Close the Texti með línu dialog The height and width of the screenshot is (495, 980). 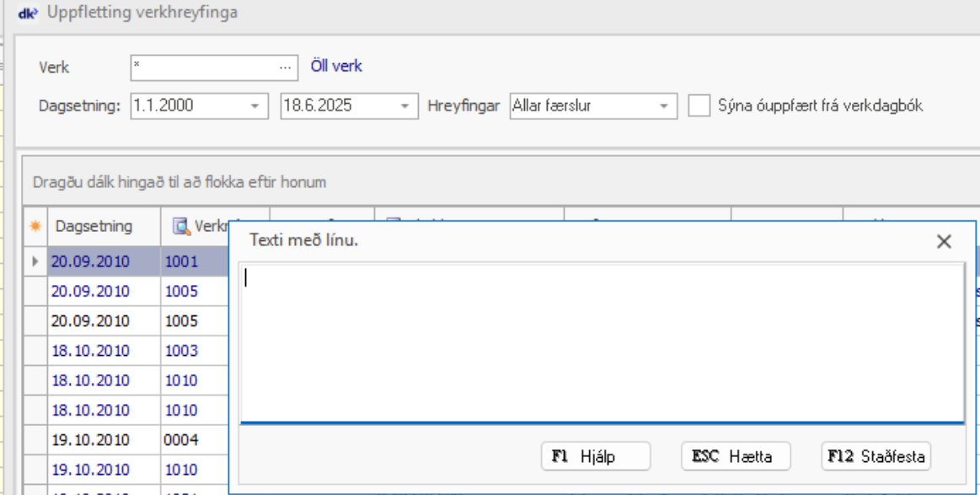tap(944, 242)
